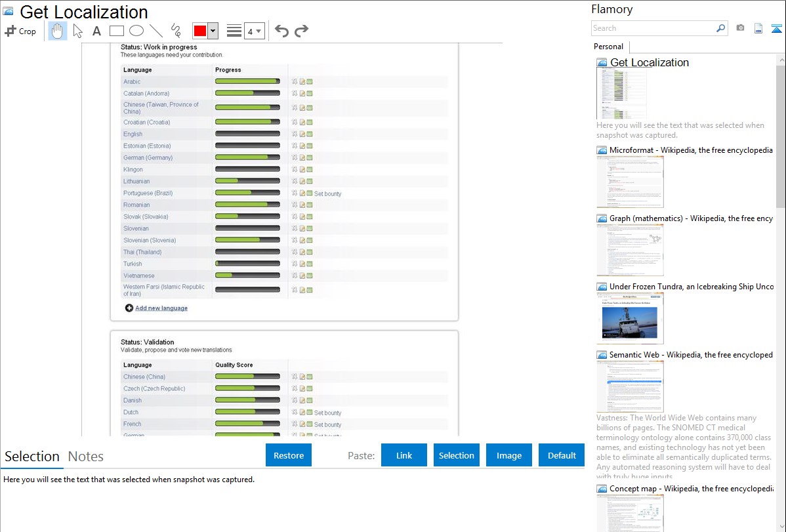Screen dimensions: 786x532
Task: Choose the ellipse shape tool
Action: point(136,31)
